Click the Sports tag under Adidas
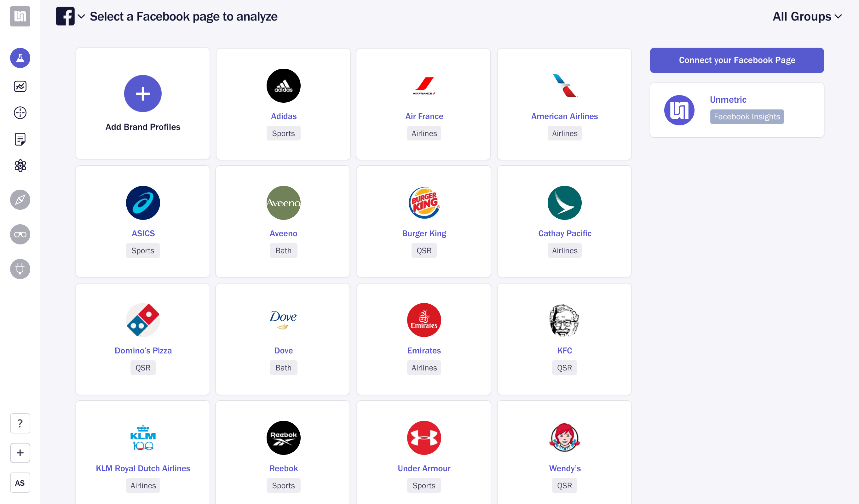The image size is (859, 504). tap(283, 133)
